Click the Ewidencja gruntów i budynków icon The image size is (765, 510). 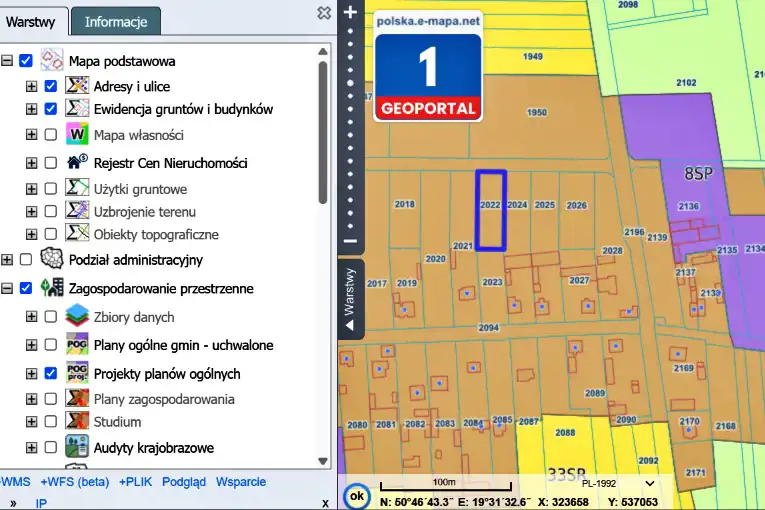[x=77, y=109]
